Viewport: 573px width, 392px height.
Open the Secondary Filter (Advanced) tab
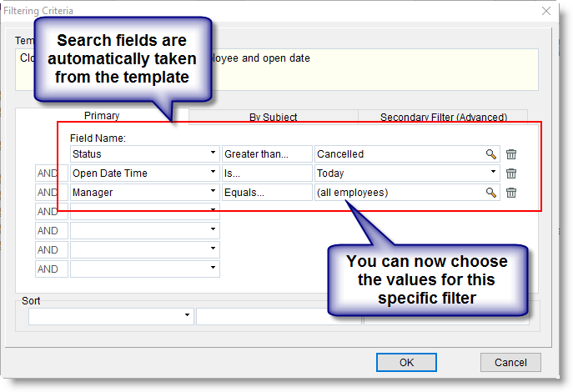(443, 118)
